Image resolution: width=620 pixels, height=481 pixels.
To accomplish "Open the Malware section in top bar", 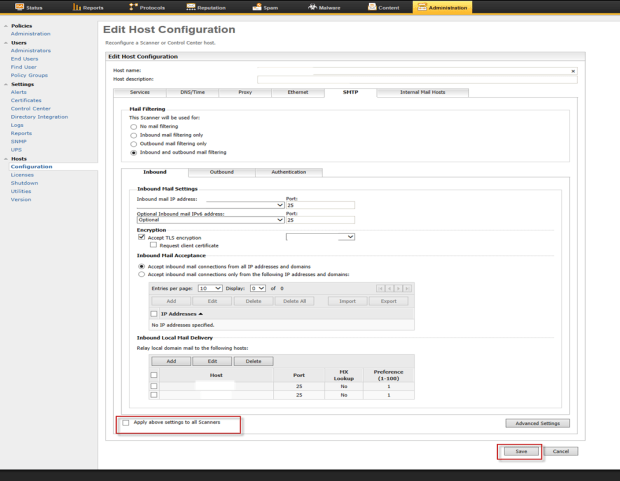I will pos(326,7).
